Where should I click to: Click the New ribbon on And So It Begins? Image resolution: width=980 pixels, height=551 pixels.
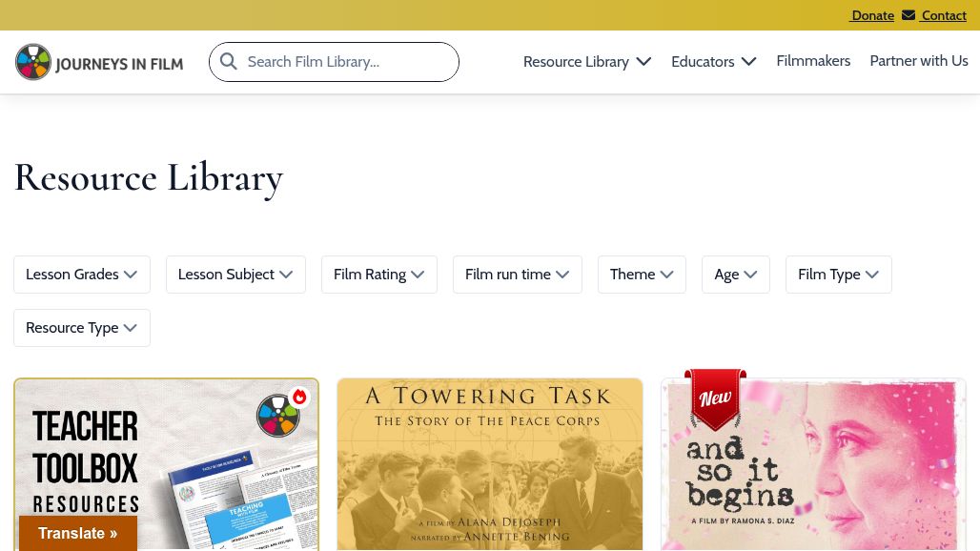pyautogui.click(x=715, y=398)
